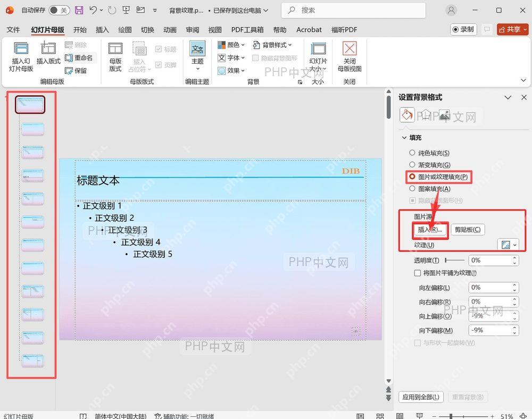Click the zoom out minus button
The image size is (532, 419).
[x=434, y=416]
